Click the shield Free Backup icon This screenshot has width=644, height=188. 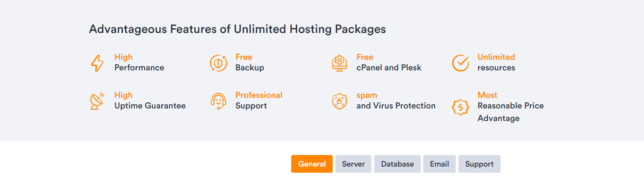click(218, 63)
